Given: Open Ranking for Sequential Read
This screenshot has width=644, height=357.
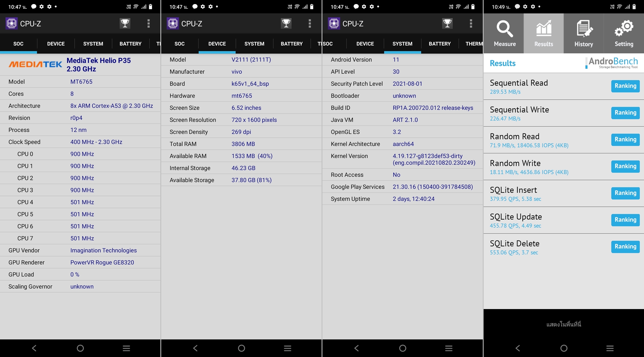Looking at the screenshot, I should (625, 86).
